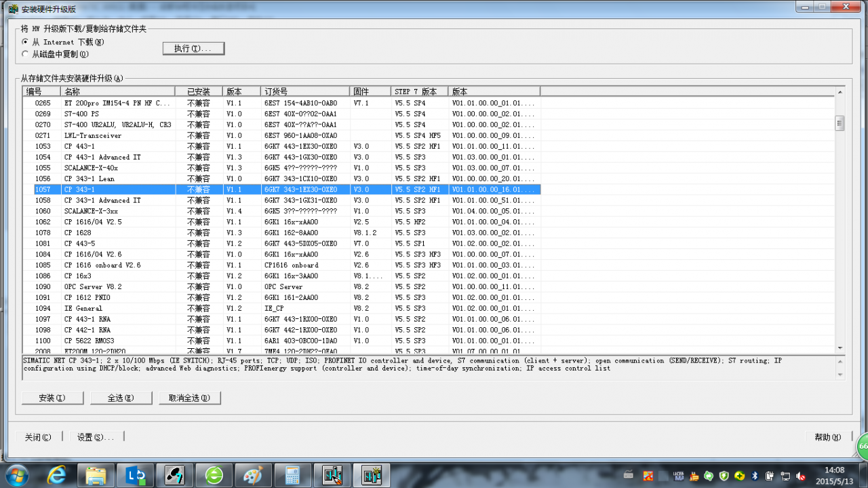Image resolution: width=868 pixels, height=488 pixels.
Task: Switch to SIMATIC Manager taskbar icon
Action: pos(332,475)
